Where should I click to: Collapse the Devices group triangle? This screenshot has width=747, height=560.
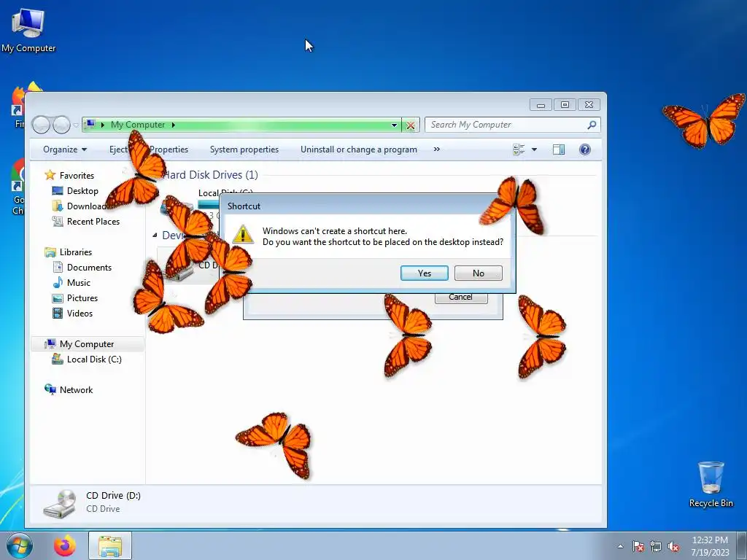point(155,236)
